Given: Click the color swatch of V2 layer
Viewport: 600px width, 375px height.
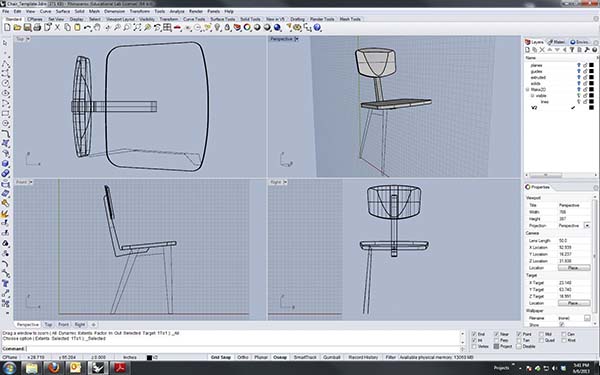Looking at the screenshot, I should (592, 108).
